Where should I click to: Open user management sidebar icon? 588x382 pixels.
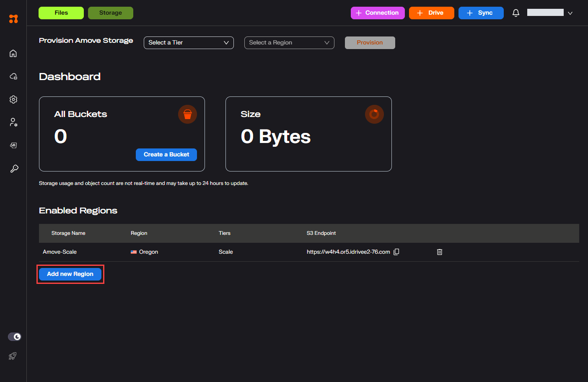pyautogui.click(x=13, y=122)
